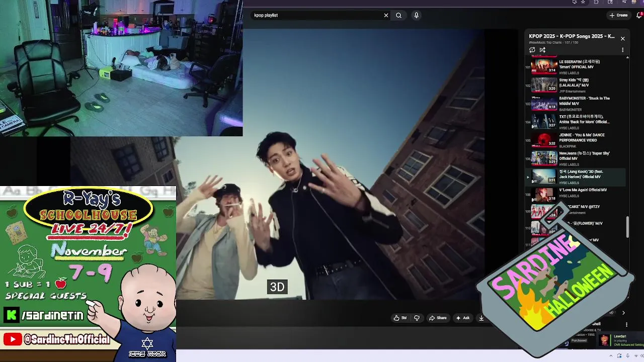Click the main video player area
The height and width of the screenshot is (362, 644).
click(330, 164)
